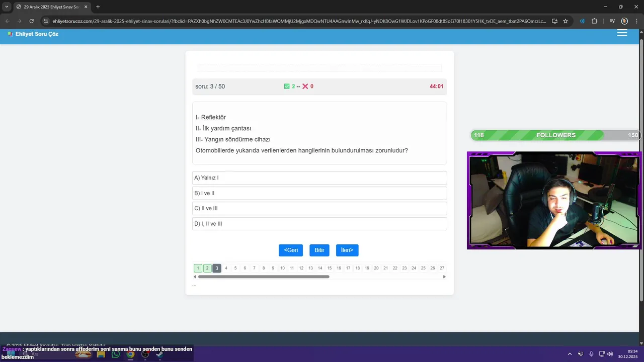Open the hamburger menu on the site header
644x362 pixels.
[622, 33]
